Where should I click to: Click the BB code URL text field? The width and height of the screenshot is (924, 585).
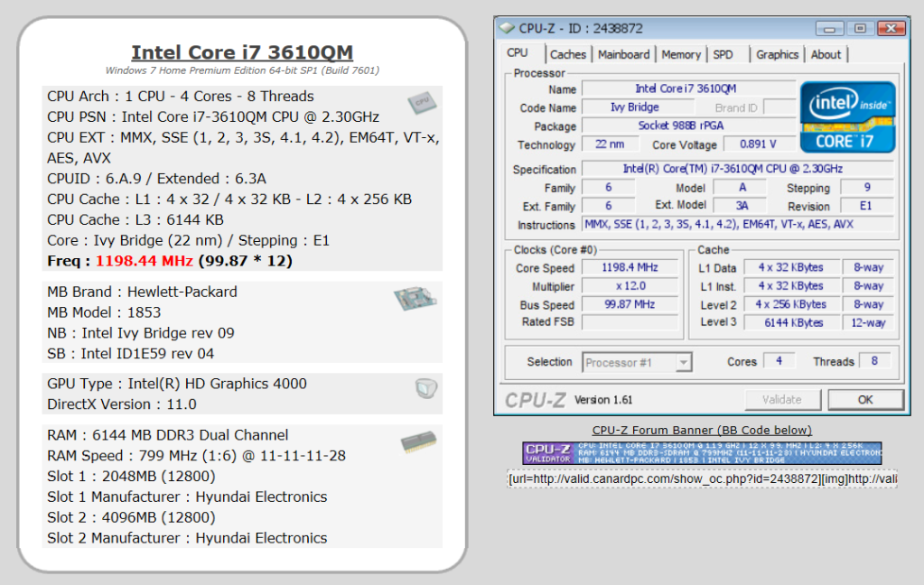pos(702,479)
